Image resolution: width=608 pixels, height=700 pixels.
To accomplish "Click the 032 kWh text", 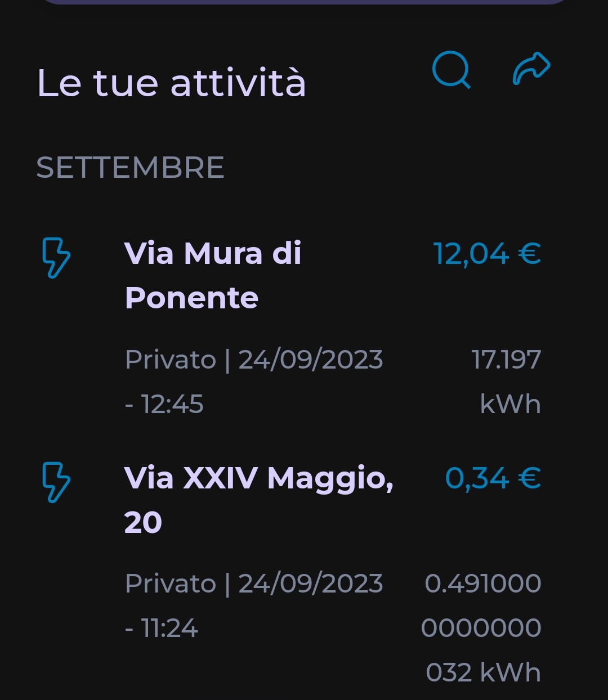I will pos(483,672).
